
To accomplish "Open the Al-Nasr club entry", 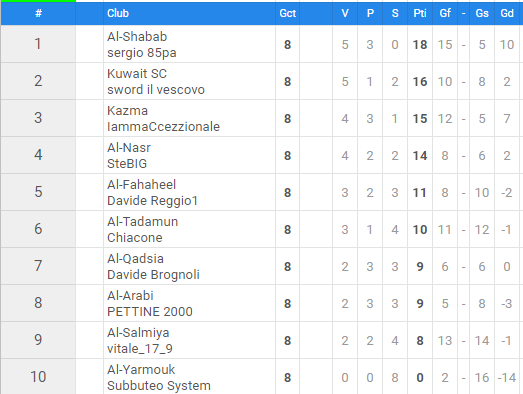I will point(129,148).
